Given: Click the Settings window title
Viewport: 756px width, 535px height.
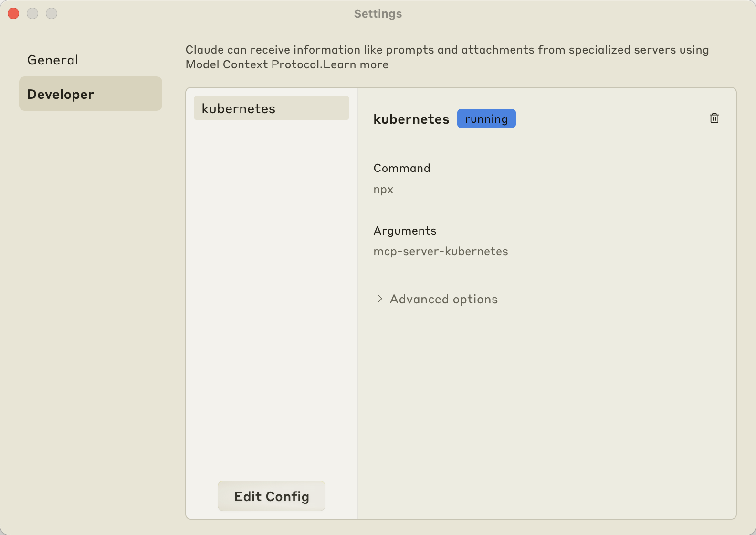Looking at the screenshot, I should click(x=378, y=14).
